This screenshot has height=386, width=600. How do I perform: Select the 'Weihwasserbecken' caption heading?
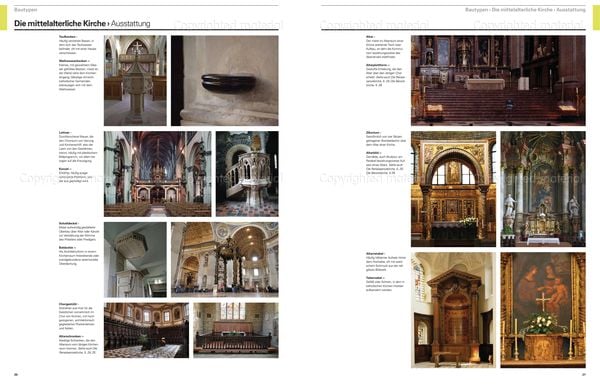pos(74,61)
